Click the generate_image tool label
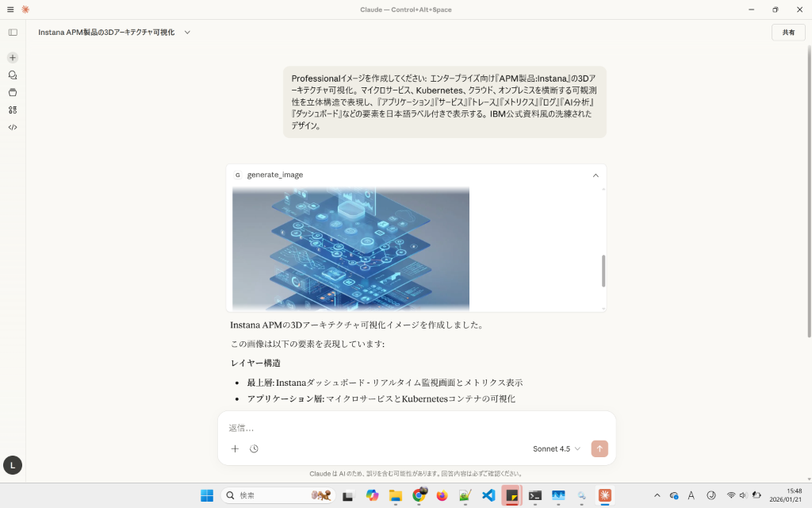 coord(275,175)
